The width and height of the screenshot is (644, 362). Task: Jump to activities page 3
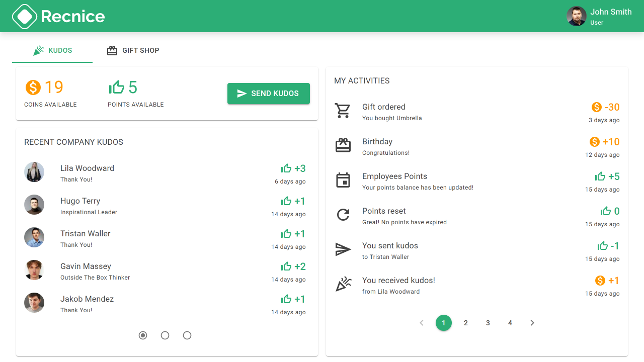pyautogui.click(x=488, y=323)
